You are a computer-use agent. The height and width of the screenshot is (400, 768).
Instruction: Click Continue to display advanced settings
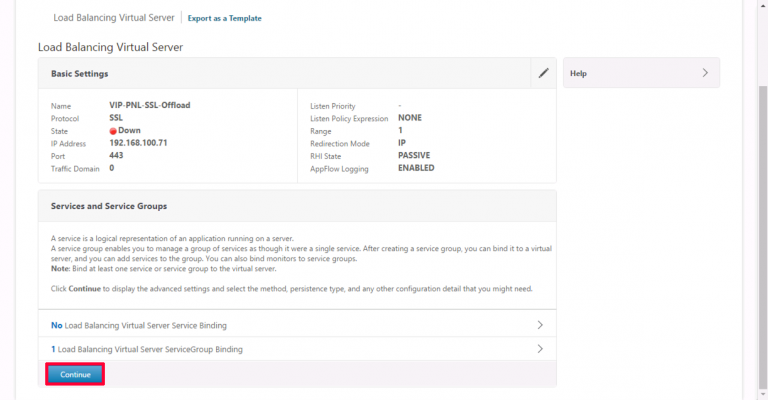pos(75,374)
